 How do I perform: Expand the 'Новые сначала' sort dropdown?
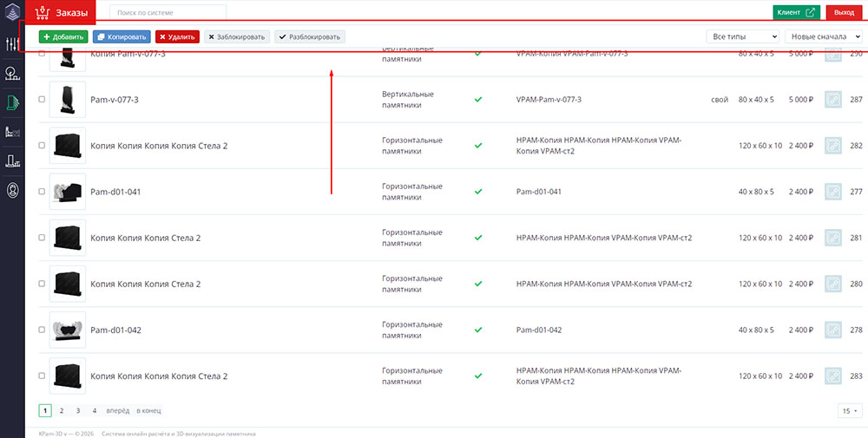(823, 36)
